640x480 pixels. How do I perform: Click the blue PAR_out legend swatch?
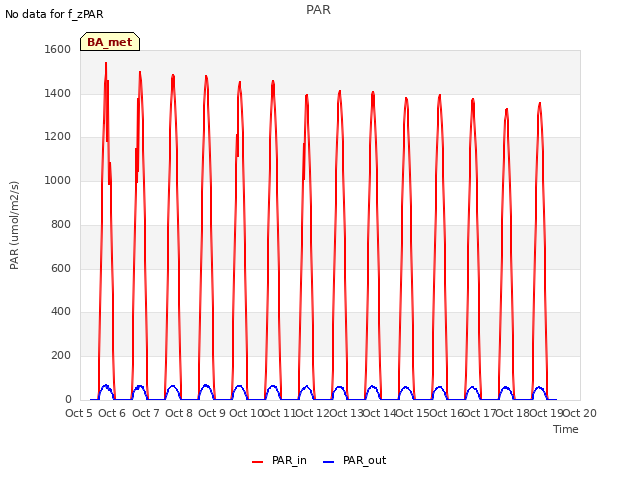pyautogui.click(x=328, y=462)
